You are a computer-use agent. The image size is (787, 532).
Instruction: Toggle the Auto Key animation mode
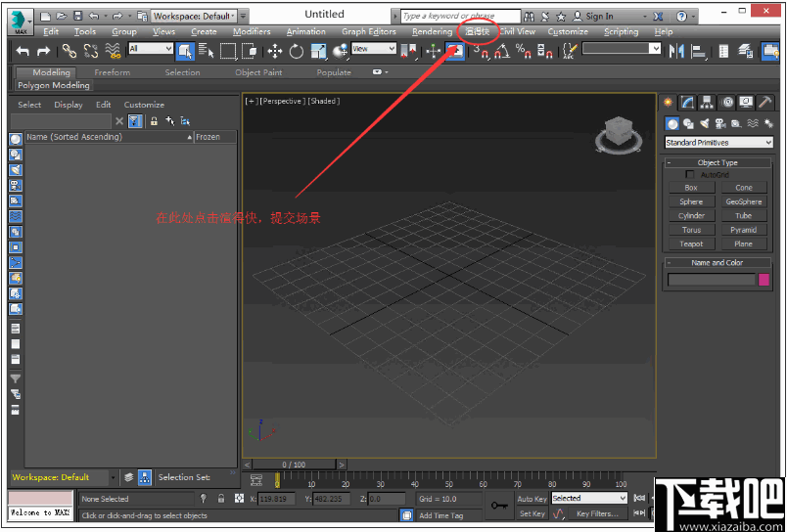[532, 499]
